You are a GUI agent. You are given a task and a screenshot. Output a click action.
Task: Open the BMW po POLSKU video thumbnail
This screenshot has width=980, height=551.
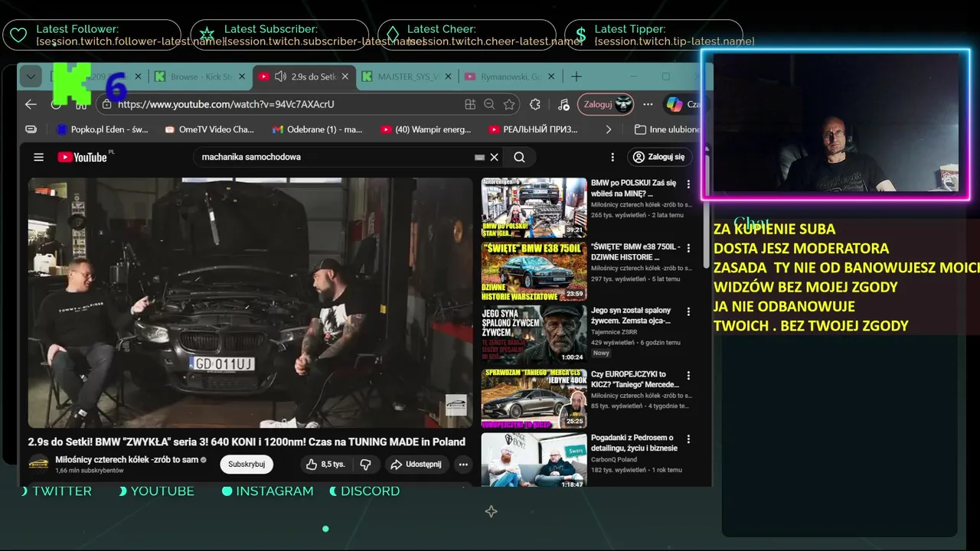coord(534,207)
